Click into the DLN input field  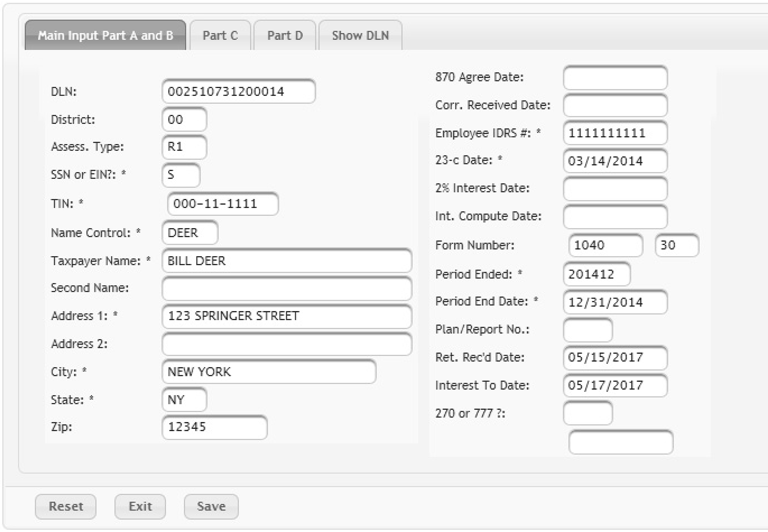coord(238,92)
